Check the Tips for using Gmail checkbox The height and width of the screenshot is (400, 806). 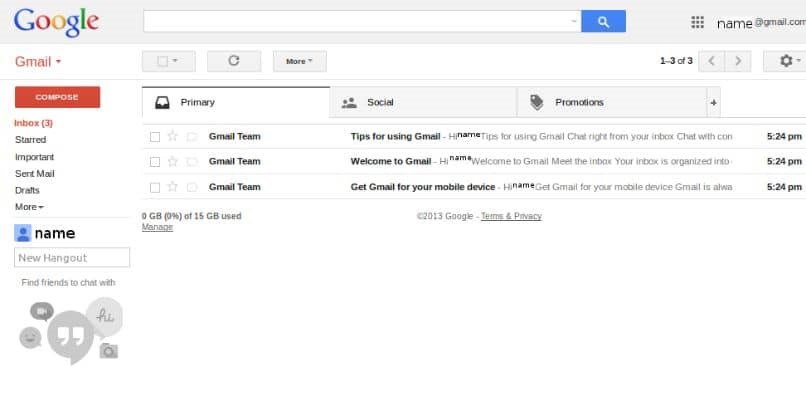point(155,136)
